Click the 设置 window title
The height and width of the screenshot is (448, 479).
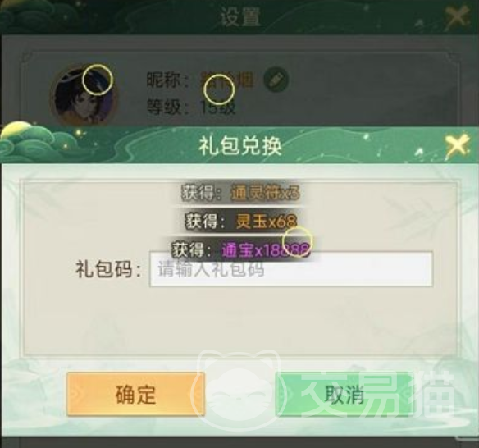point(240,16)
